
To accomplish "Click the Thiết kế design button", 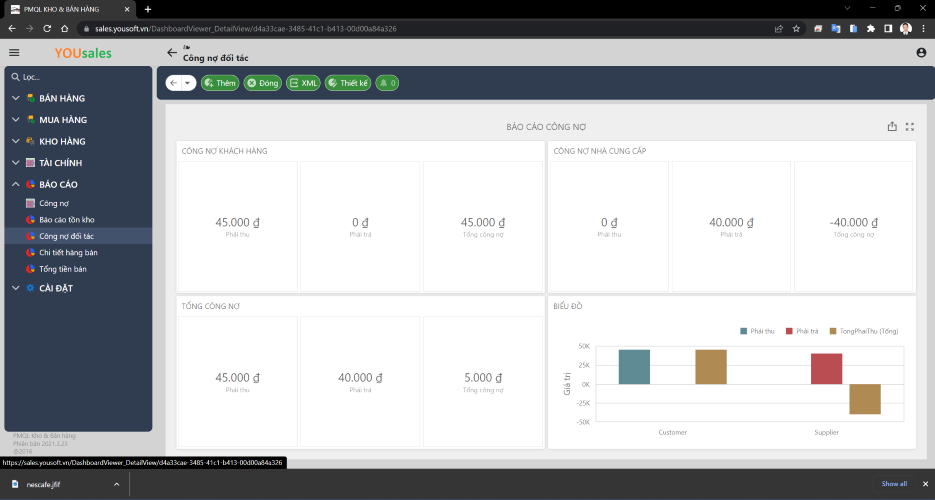I will coord(348,83).
